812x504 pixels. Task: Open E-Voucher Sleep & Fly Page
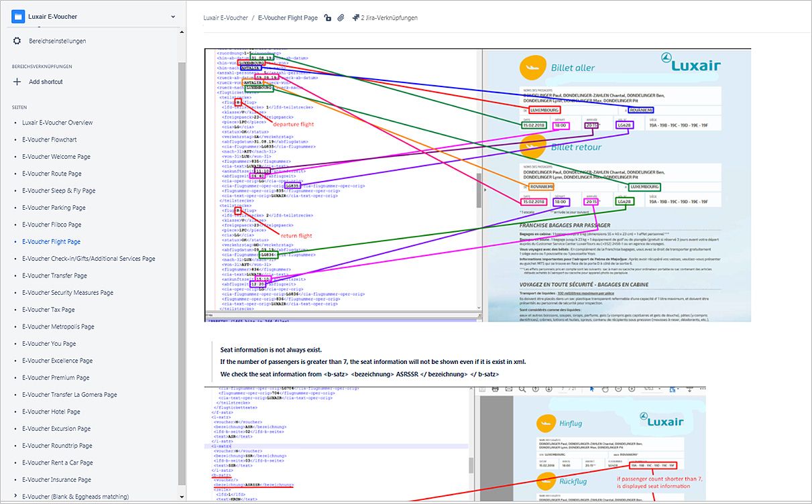coord(58,191)
